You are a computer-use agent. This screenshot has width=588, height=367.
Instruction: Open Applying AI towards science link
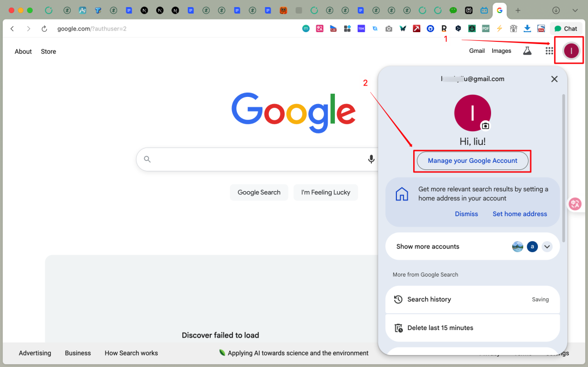293,353
